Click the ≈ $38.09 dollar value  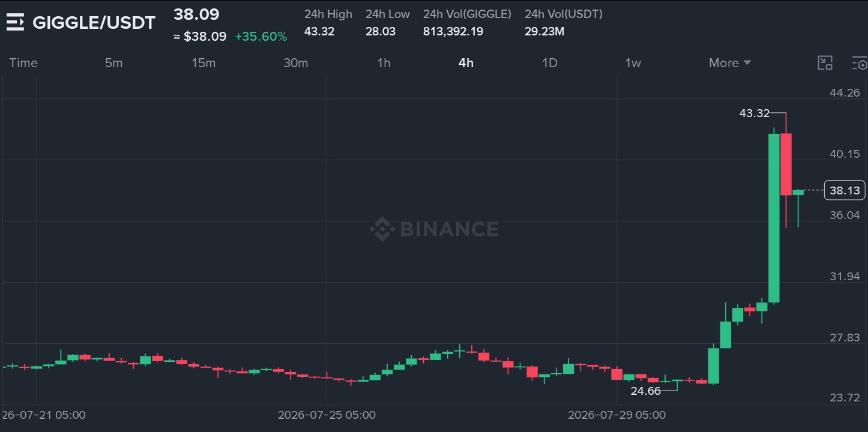coord(200,37)
